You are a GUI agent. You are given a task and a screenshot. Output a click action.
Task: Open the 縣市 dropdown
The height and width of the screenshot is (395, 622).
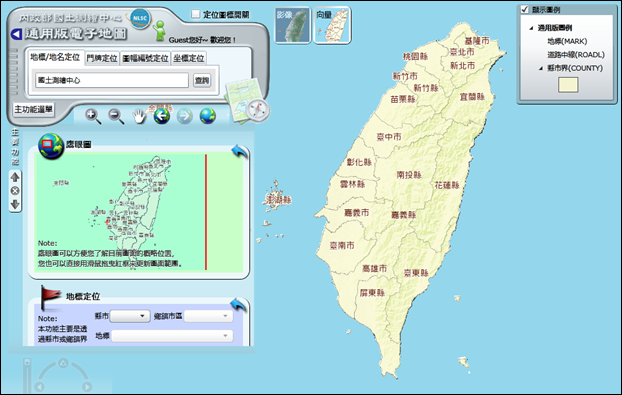click(x=130, y=316)
